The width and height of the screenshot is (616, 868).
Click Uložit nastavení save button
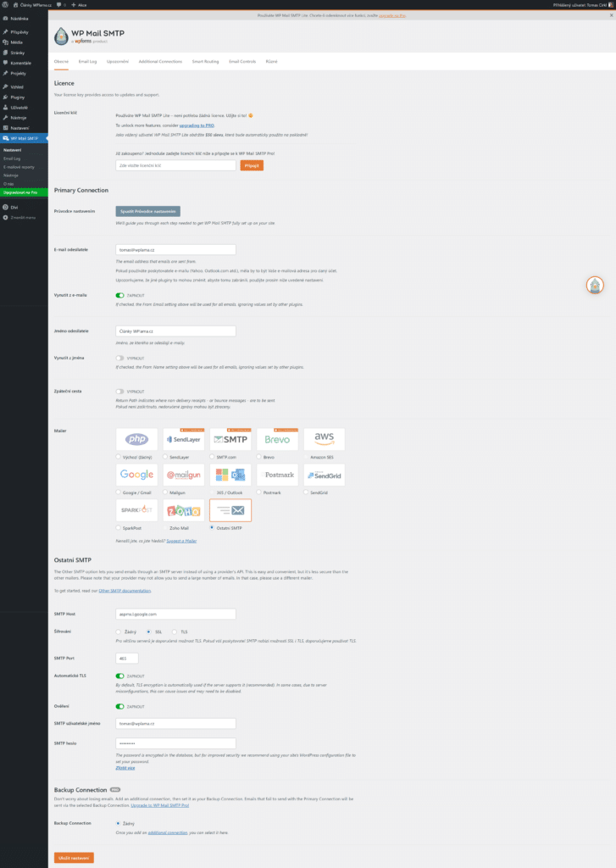click(74, 858)
